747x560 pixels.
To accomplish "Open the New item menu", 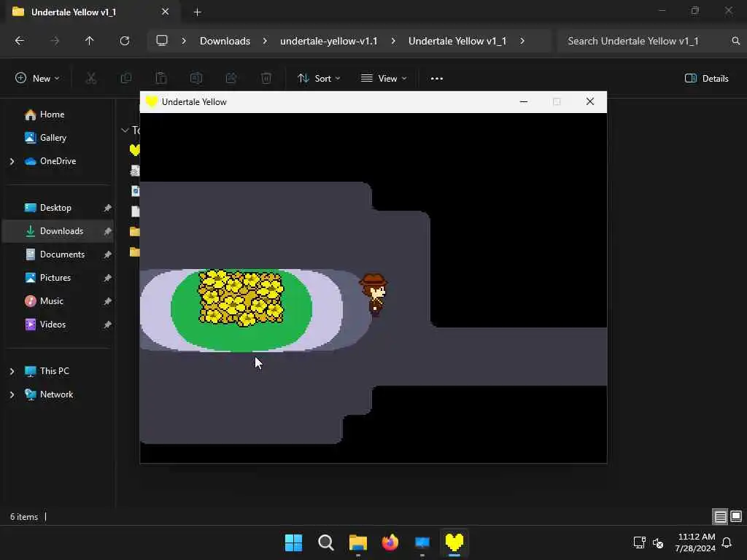I will pos(38,79).
